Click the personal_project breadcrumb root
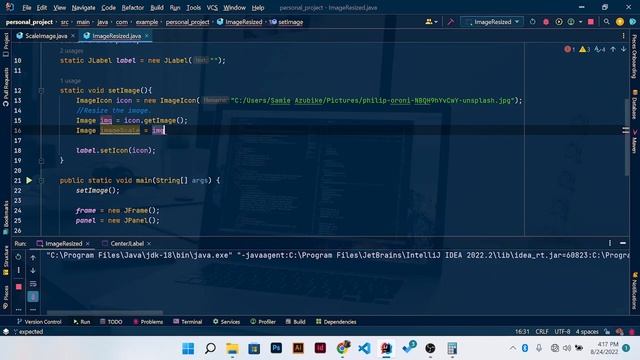This screenshot has height=360, width=640. coord(29,22)
